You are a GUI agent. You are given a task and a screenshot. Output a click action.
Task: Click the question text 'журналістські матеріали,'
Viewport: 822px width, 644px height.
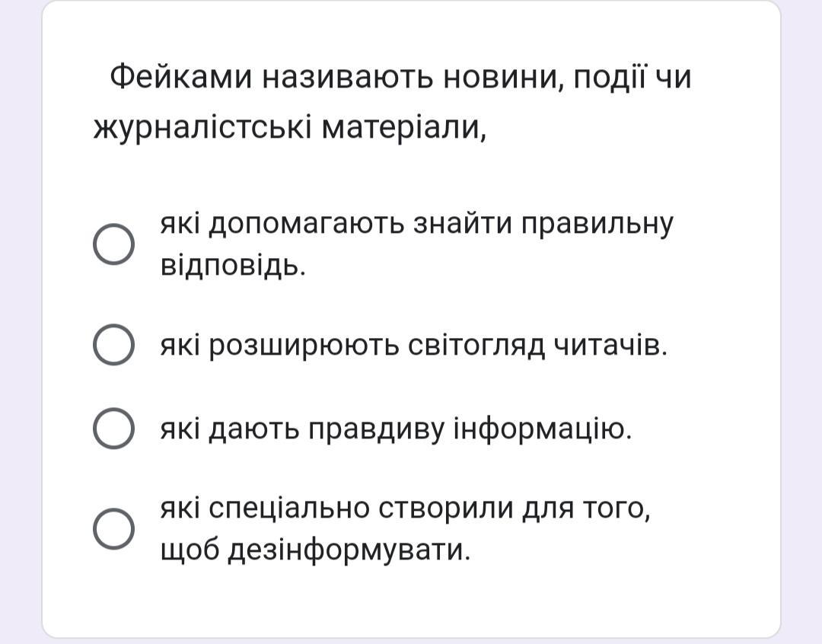(290, 129)
